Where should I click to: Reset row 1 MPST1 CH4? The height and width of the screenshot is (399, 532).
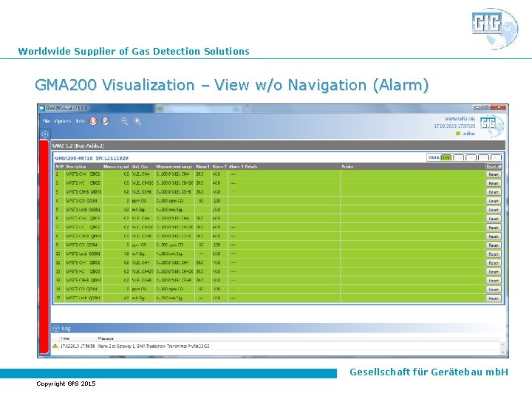point(494,174)
